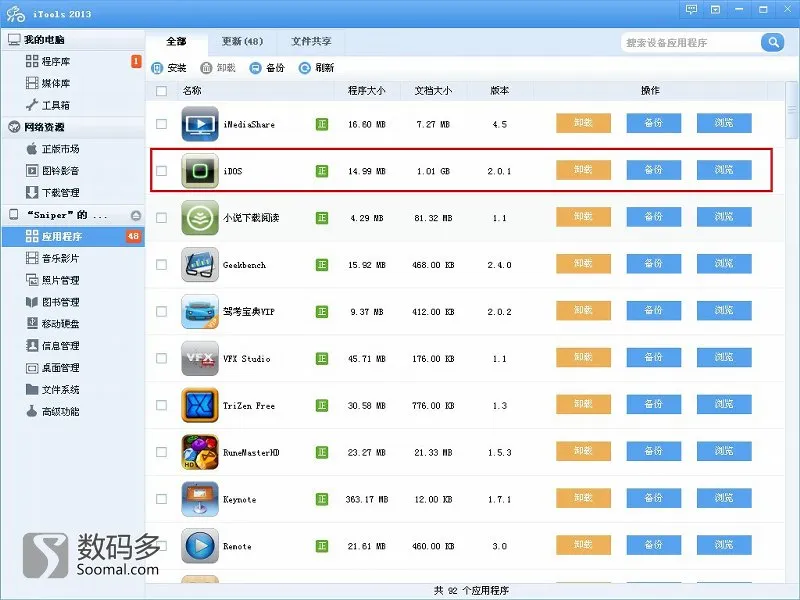Click the search magnifier button
Screen dimensions: 800x600
[772, 42]
